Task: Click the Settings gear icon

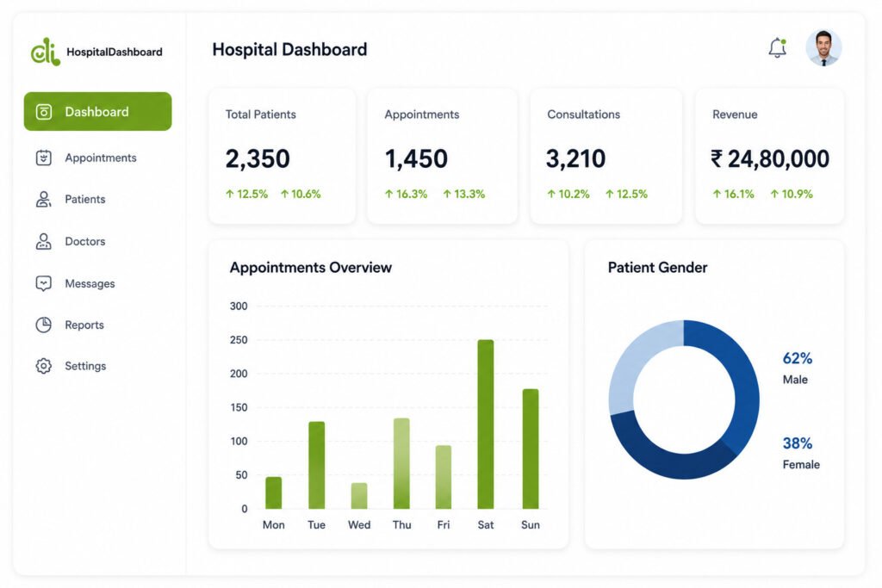Action: (x=43, y=366)
